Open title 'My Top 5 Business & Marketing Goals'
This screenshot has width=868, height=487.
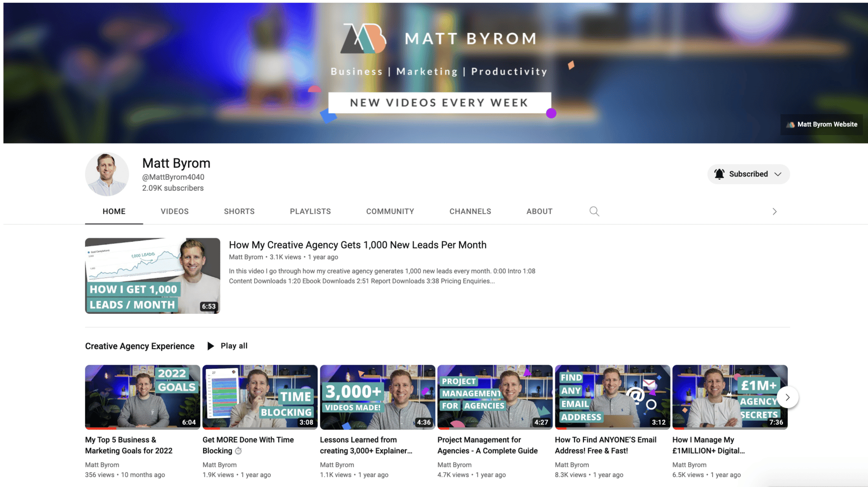pos(128,445)
